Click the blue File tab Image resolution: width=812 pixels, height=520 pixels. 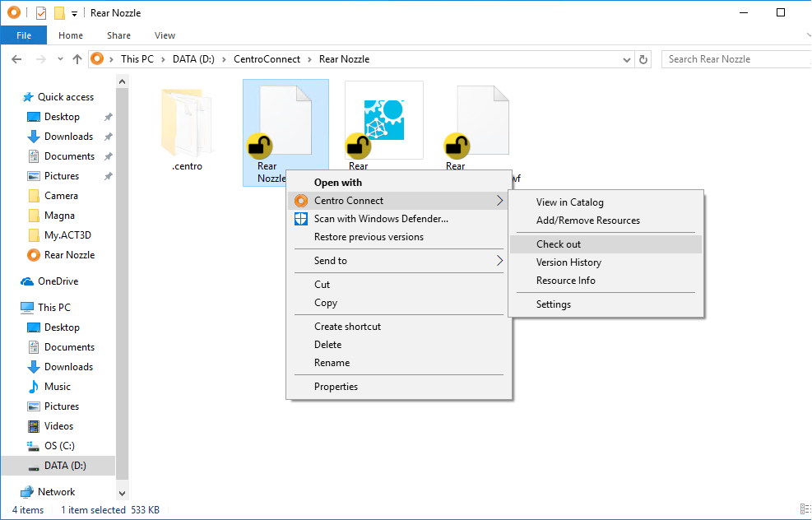pos(24,35)
